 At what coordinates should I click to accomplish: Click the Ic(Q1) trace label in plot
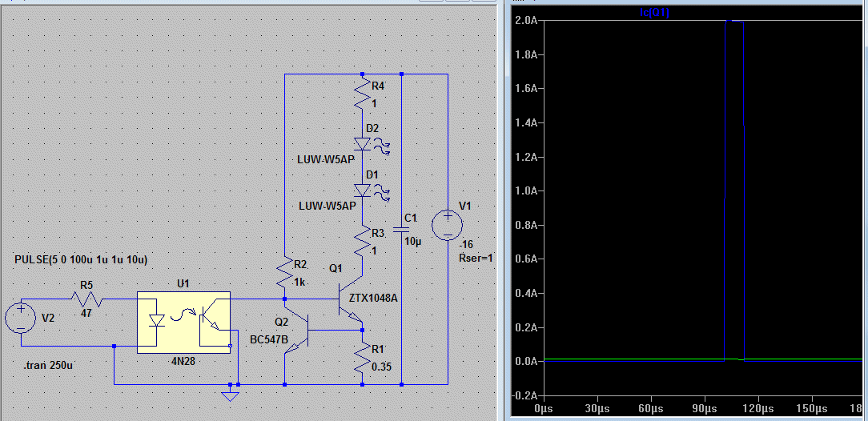[653, 14]
